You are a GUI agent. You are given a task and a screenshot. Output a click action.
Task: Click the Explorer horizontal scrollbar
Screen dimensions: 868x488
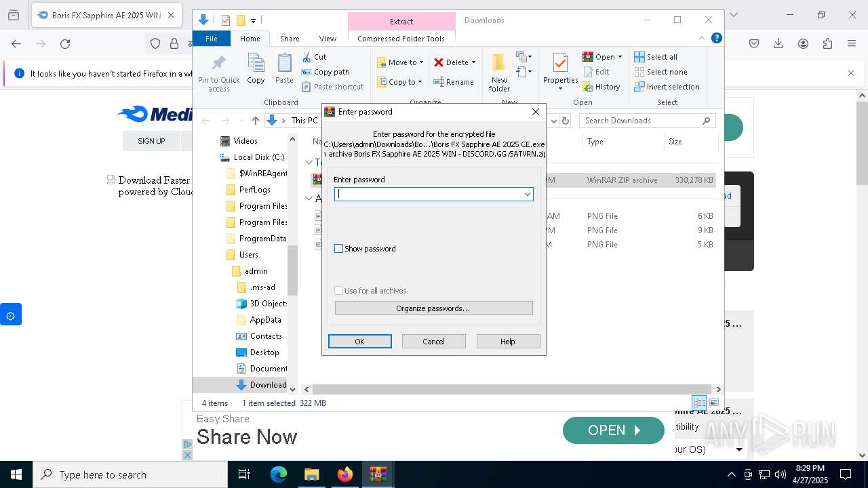coord(512,389)
